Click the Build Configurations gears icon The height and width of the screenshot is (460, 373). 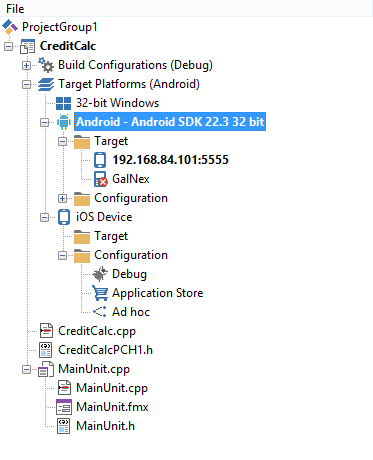pyautogui.click(x=46, y=65)
